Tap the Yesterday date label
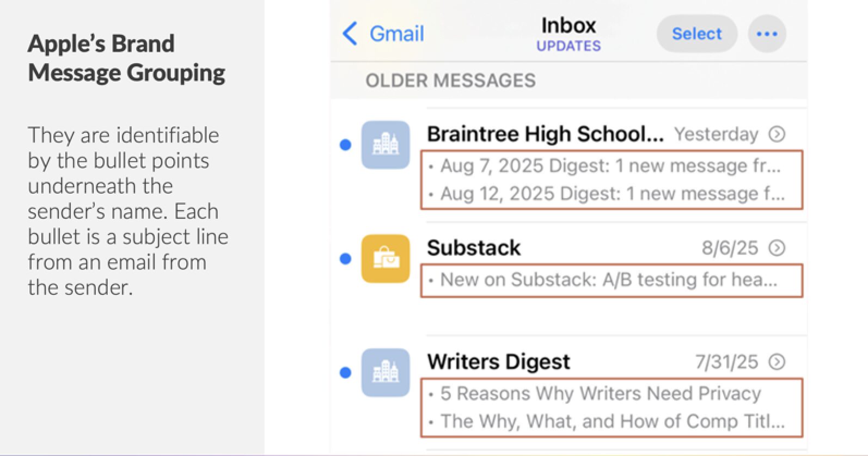 (716, 134)
